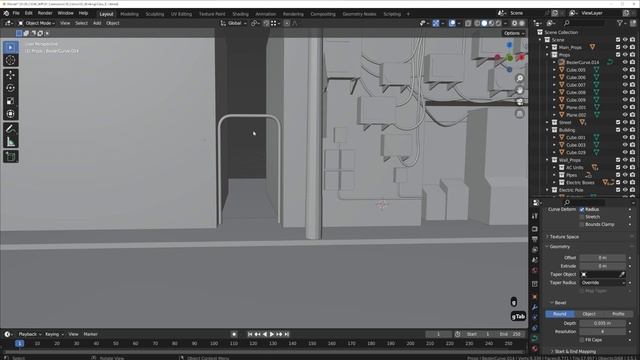The width and height of the screenshot is (640, 360).
Task: Adjust the bevel Depth field
Action: pos(602,323)
